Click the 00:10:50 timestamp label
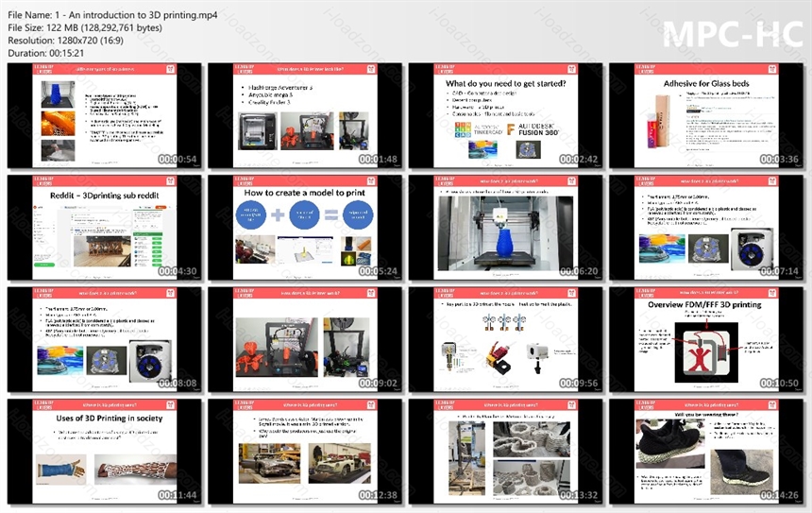The width and height of the screenshot is (812, 513). (779, 383)
